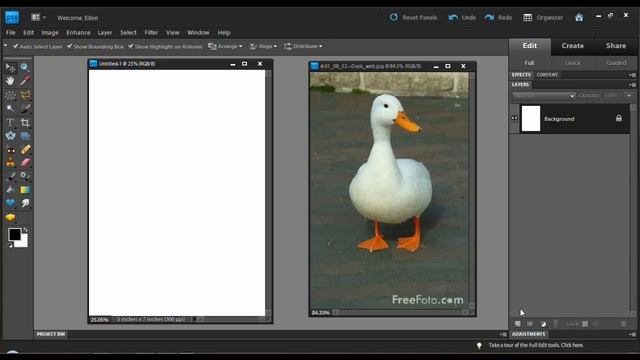Switch to Quick edit mode
Image resolution: width=640 pixels, height=360 pixels.
573,63
